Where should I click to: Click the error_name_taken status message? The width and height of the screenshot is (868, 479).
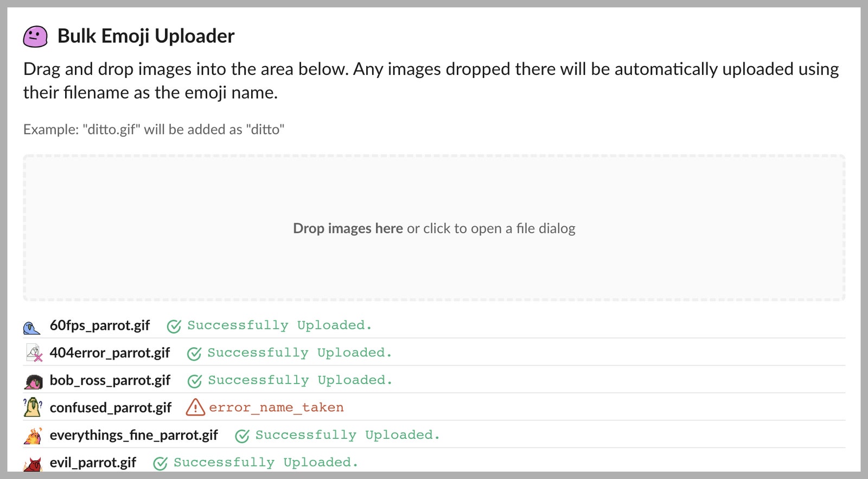pyautogui.click(x=276, y=407)
